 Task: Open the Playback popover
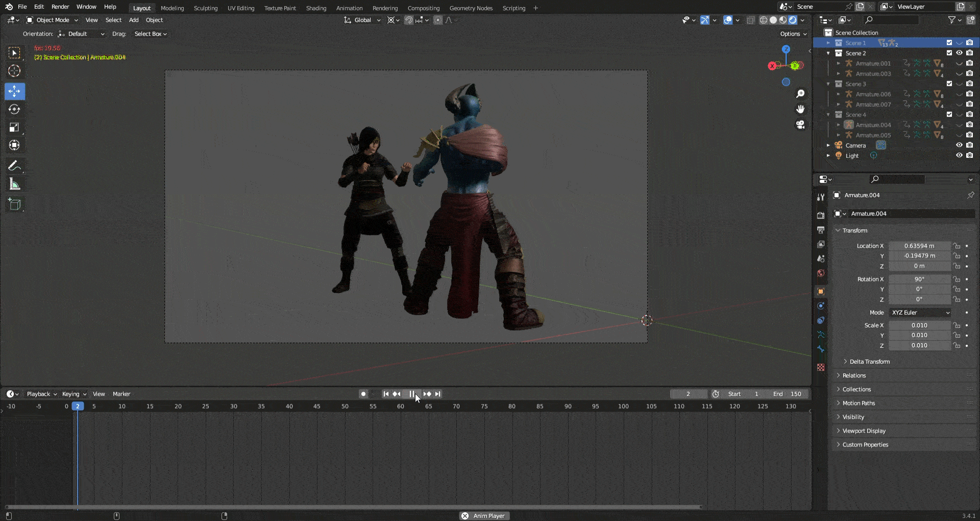41,394
